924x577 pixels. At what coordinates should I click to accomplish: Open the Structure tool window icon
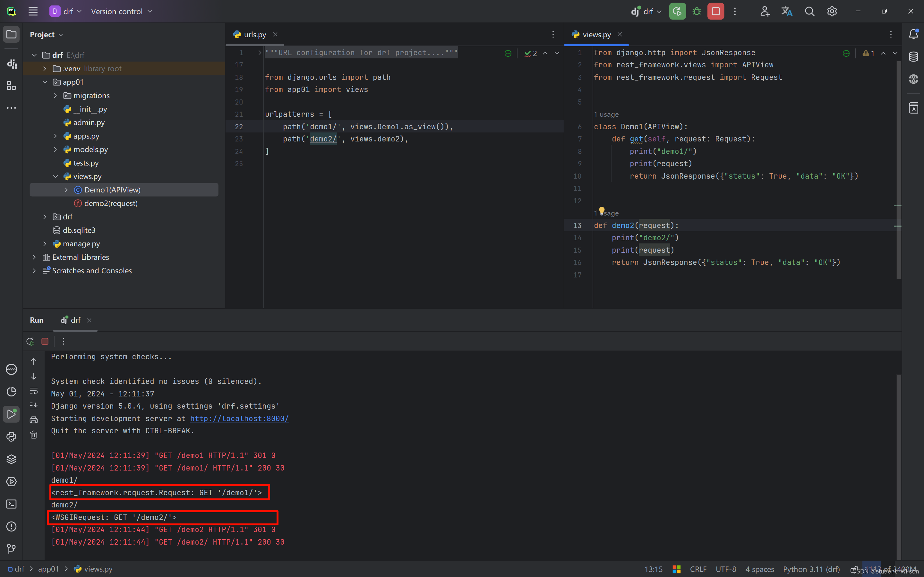tap(12, 86)
